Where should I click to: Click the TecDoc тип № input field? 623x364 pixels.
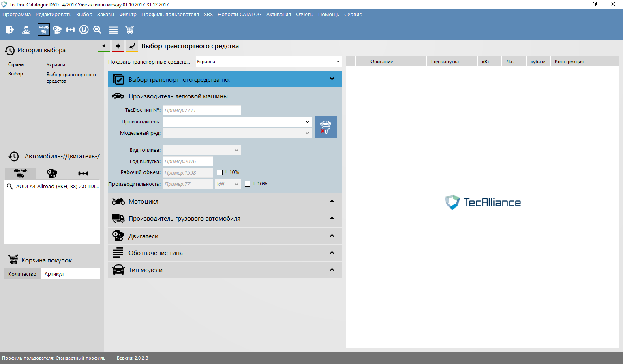coord(201,111)
